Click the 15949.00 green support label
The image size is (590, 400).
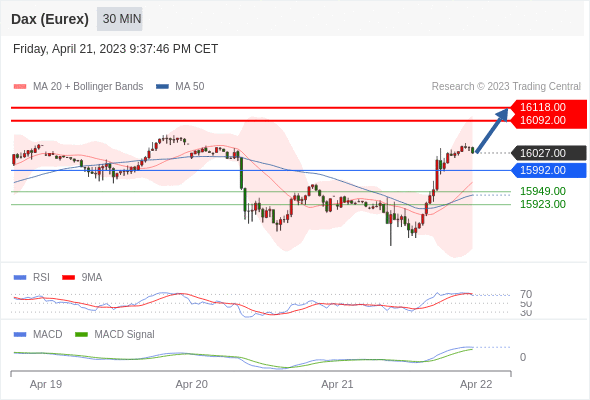(543, 191)
